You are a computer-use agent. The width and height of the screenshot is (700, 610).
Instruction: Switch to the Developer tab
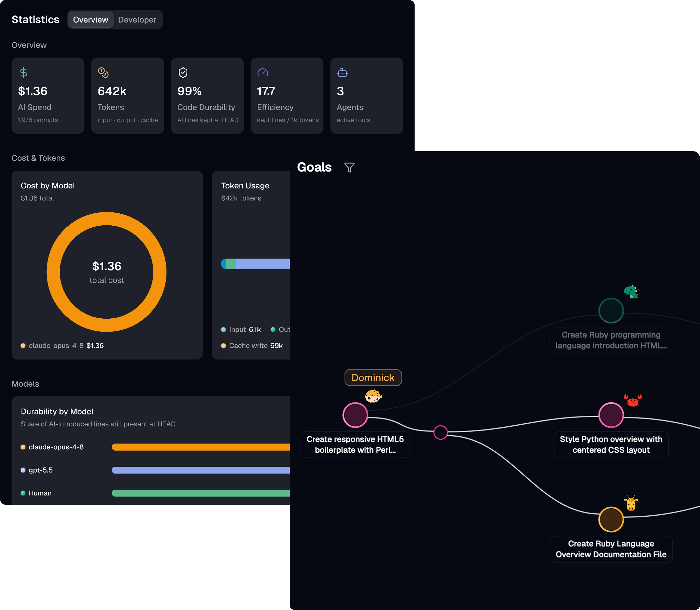[x=137, y=20]
